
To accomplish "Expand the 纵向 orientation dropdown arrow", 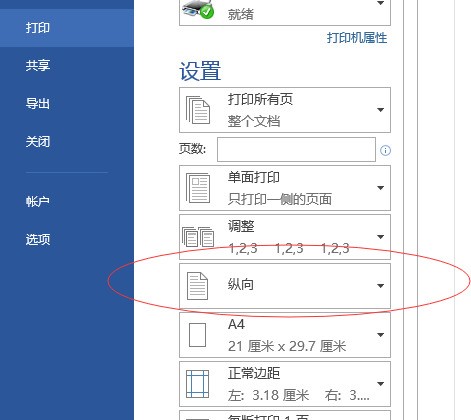I will coord(380,286).
